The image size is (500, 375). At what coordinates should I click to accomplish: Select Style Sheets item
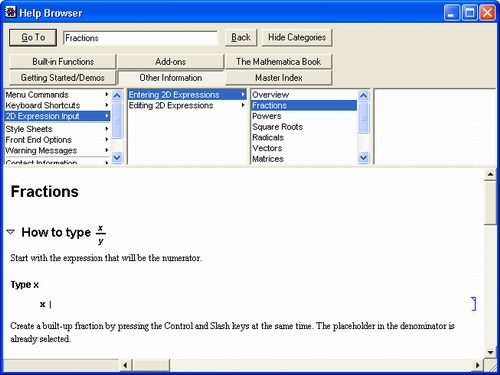[57, 129]
